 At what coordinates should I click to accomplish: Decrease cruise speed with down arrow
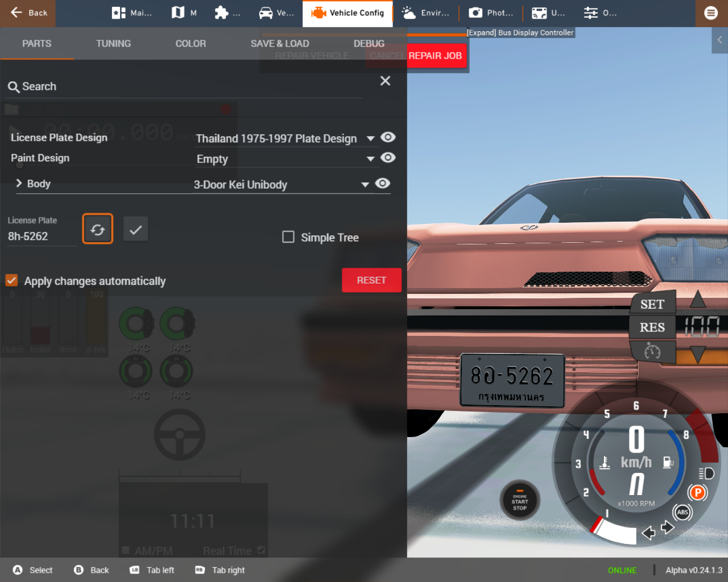pyautogui.click(x=698, y=356)
